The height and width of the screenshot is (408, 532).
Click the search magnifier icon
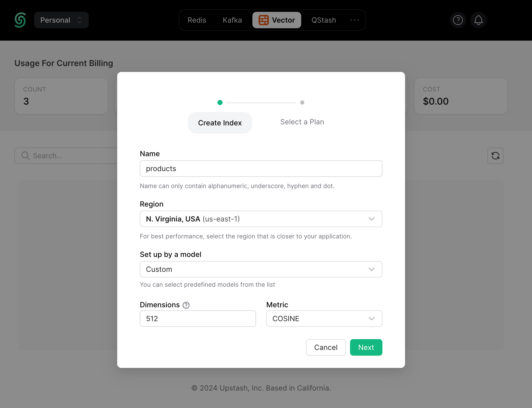[25, 155]
